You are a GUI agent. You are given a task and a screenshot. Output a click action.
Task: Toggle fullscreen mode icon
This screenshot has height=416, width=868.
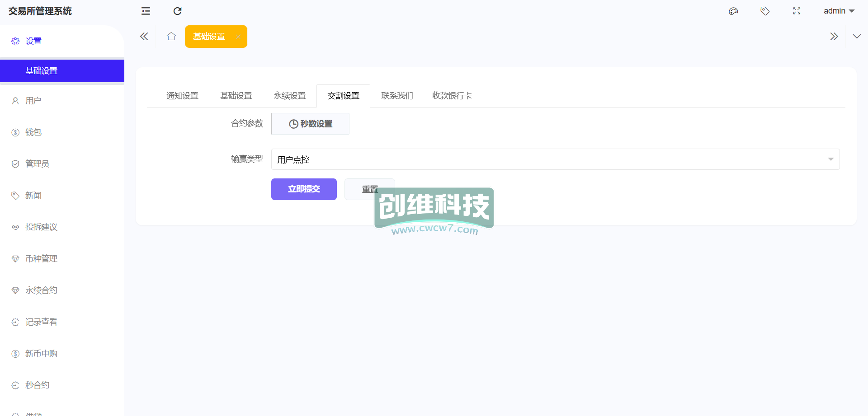pyautogui.click(x=797, y=11)
